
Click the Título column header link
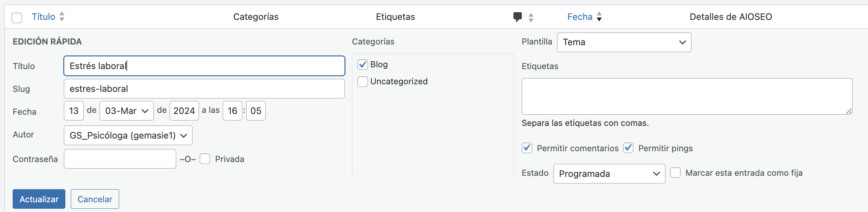click(44, 17)
